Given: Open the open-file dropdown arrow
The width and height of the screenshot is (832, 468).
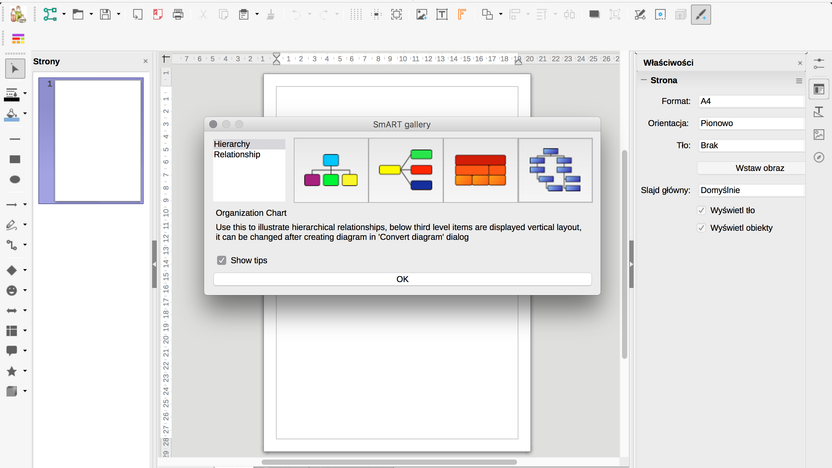Looking at the screenshot, I should [x=91, y=14].
